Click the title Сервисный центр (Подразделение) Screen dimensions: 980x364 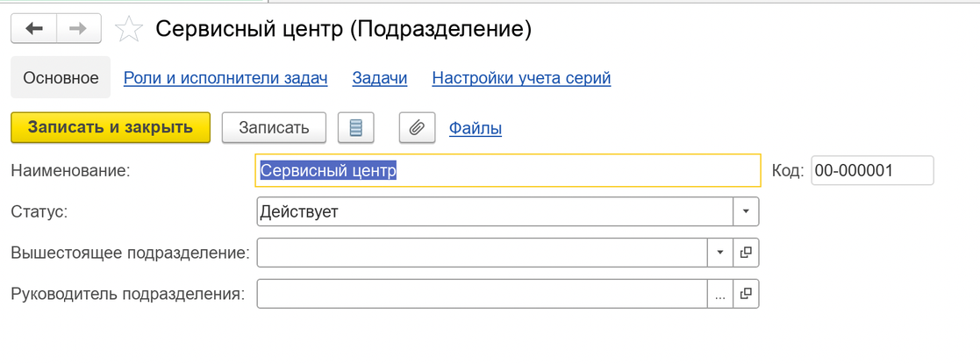(x=344, y=29)
